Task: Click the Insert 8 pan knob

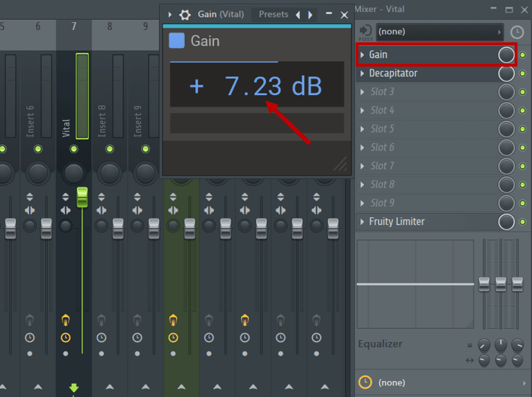Action: (x=110, y=173)
